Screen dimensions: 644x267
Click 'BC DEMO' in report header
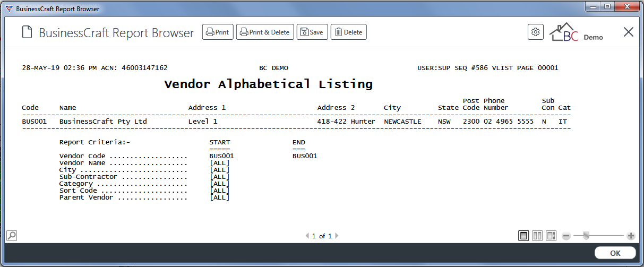click(273, 68)
